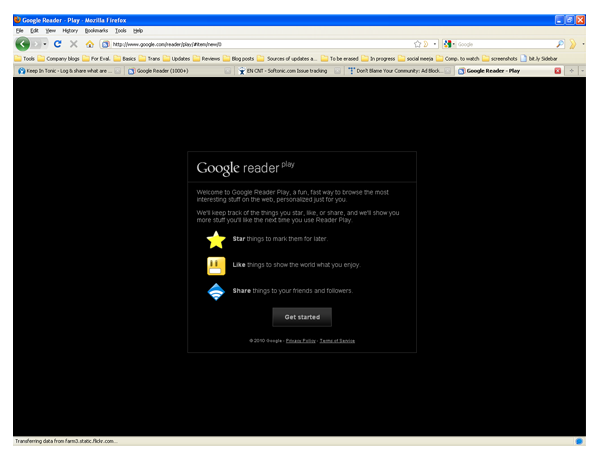Viewport: 600px width, 461px height.
Task: Click the yellow Star icon
Action: 216,240
